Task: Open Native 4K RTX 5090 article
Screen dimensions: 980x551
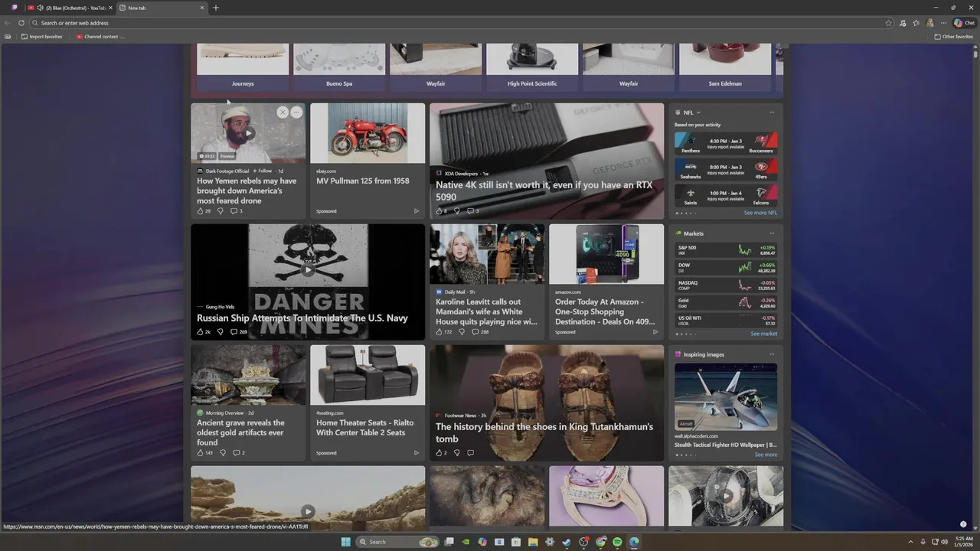Action: tap(544, 191)
